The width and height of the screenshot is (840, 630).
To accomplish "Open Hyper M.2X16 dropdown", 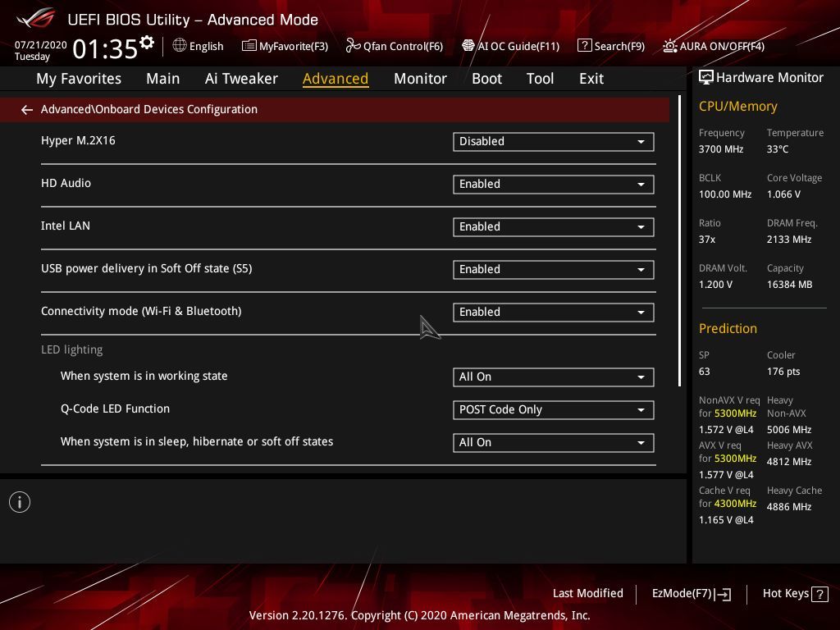I will (554, 142).
